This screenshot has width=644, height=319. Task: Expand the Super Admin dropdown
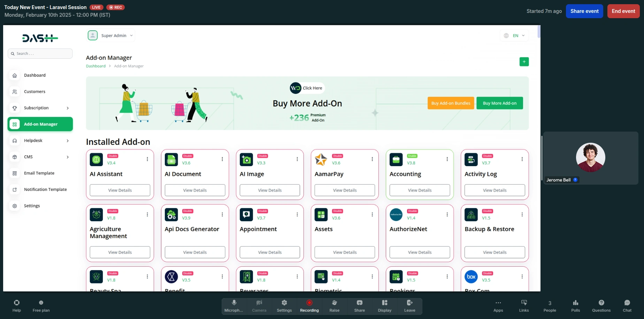[x=111, y=36]
